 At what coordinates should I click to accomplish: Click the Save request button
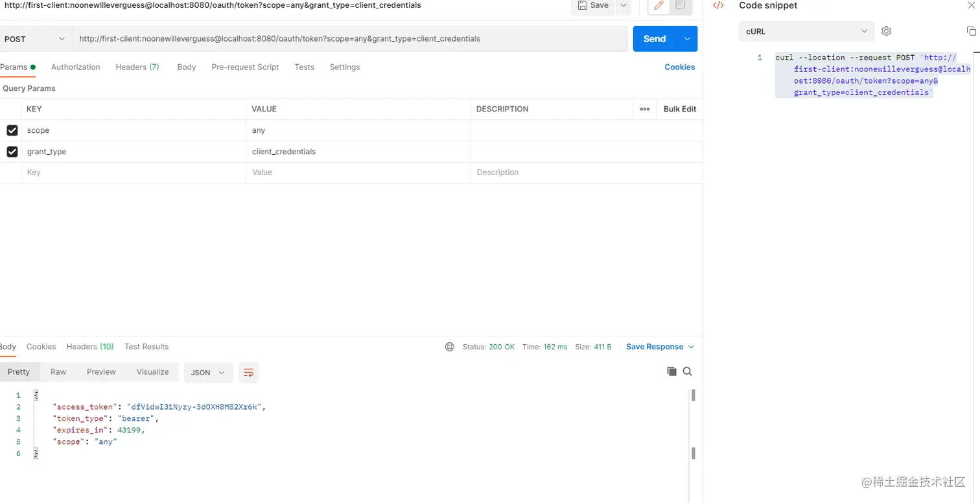[593, 5]
